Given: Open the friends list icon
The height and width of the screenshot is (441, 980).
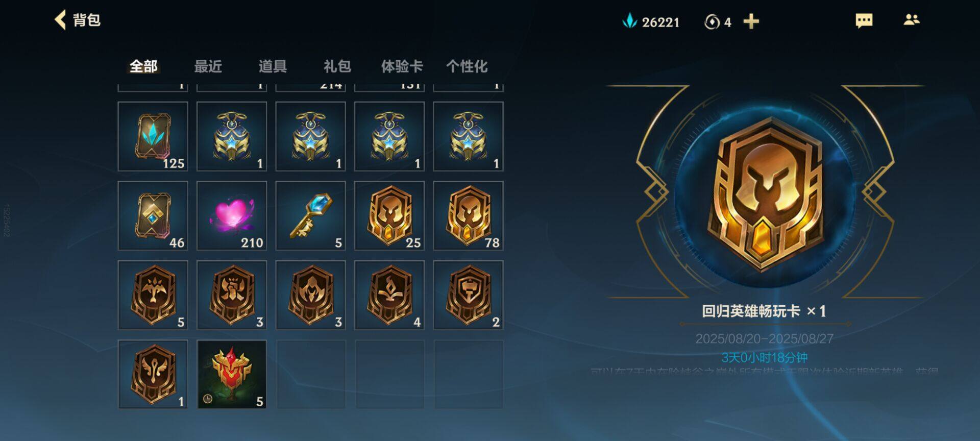Looking at the screenshot, I should [x=911, y=20].
